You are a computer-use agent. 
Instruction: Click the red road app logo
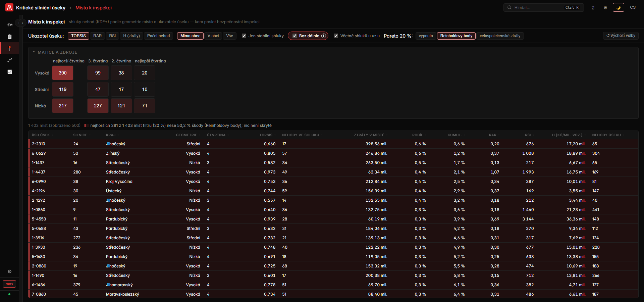(9, 7)
